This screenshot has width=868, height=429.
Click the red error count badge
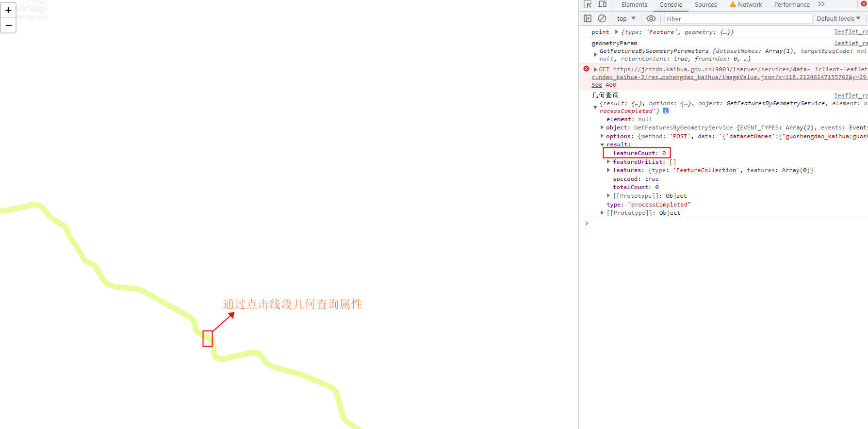pos(864,4)
